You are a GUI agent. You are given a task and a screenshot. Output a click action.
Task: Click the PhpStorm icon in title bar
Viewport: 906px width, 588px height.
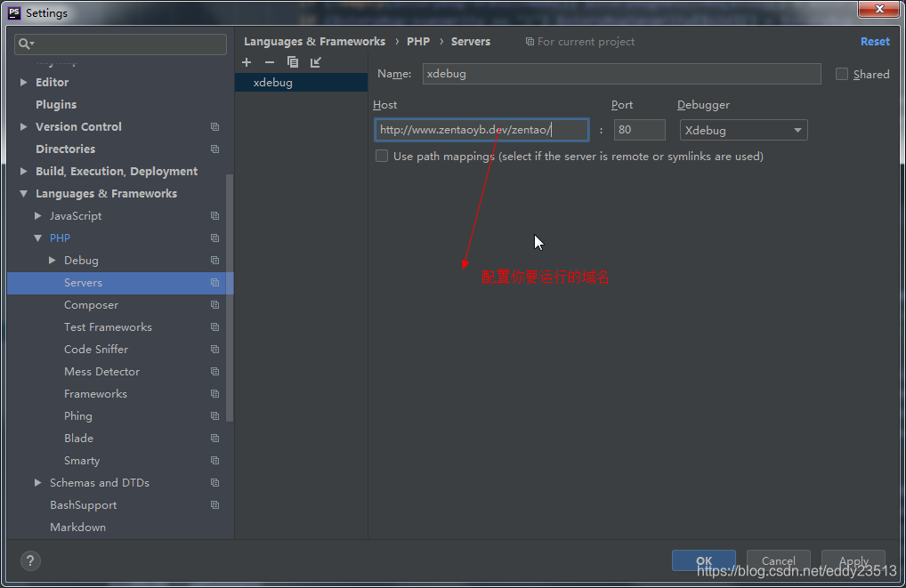point(14,12)
